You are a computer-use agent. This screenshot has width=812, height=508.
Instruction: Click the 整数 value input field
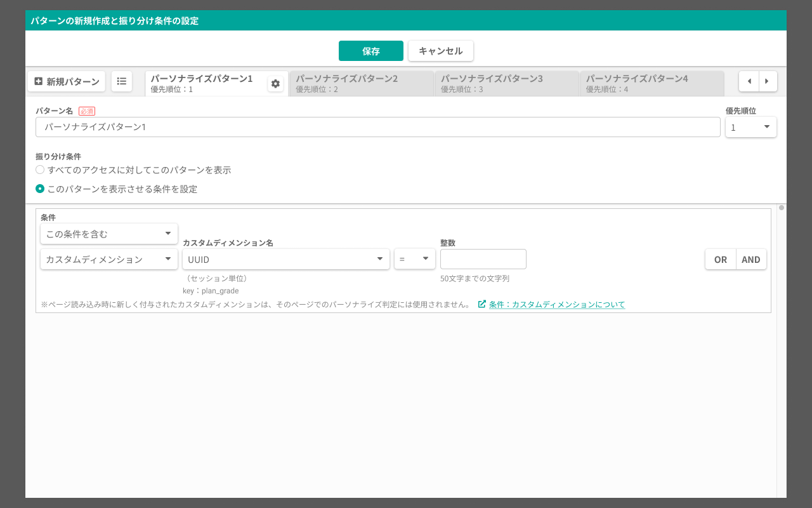483,259
